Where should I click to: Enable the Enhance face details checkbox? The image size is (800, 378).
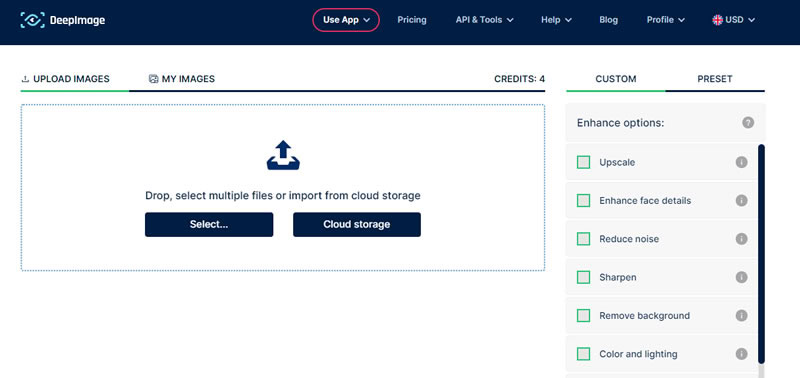point(583,200)
